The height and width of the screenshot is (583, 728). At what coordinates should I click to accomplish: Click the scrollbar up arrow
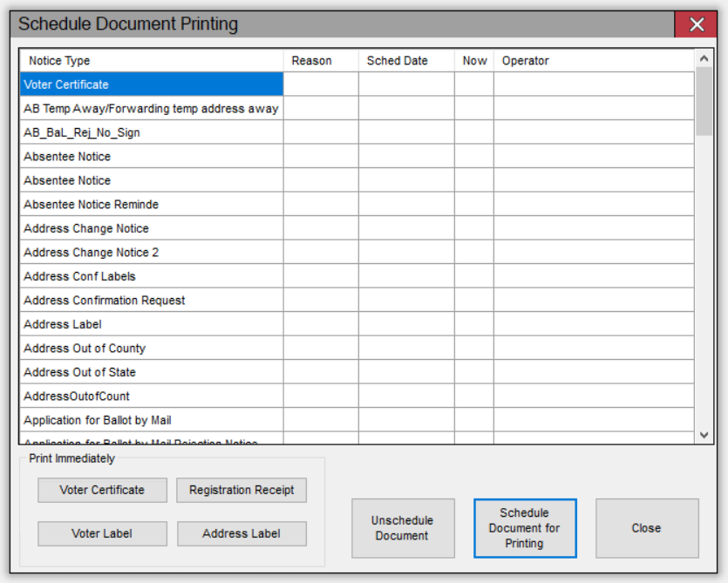[x=704, y=58]
